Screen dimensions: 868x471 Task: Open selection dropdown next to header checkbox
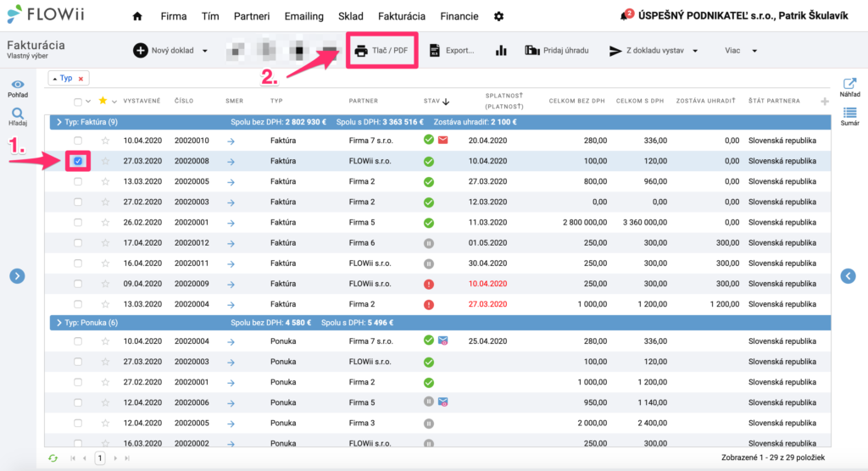88,102
